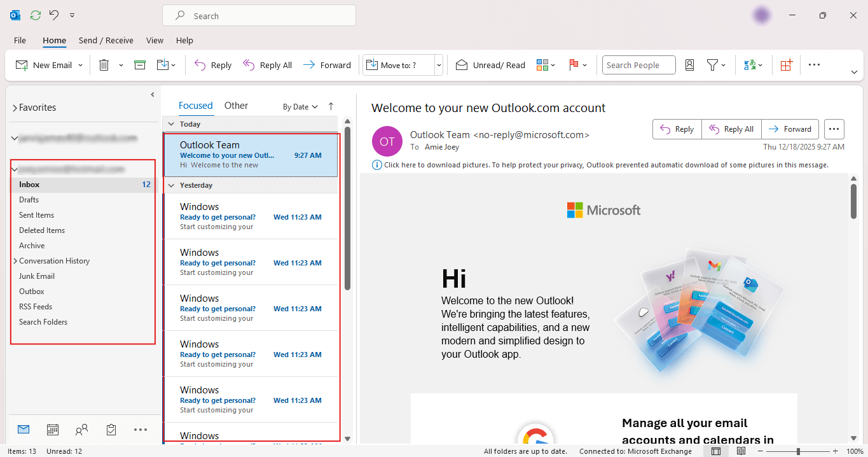Click the Address Book icon in the ribbon
This screenshot has width=868, height=457.
689,64
